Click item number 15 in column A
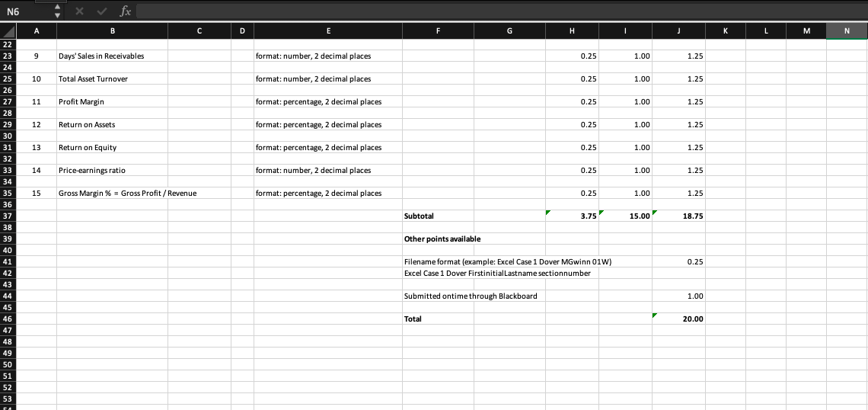Image resolution: width=868 pixels, height=410 pixels. point(37,193)
